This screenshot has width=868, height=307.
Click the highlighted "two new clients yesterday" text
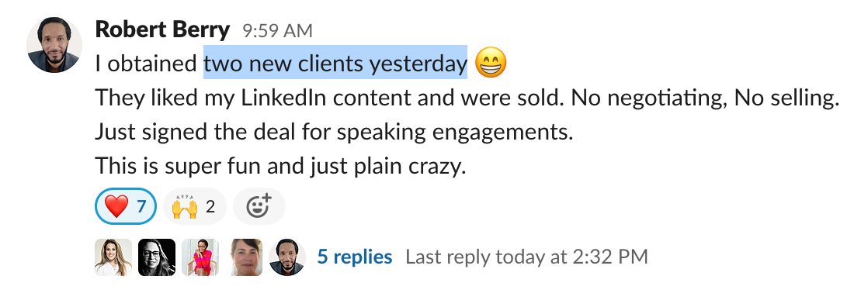[x=335, y=64]
